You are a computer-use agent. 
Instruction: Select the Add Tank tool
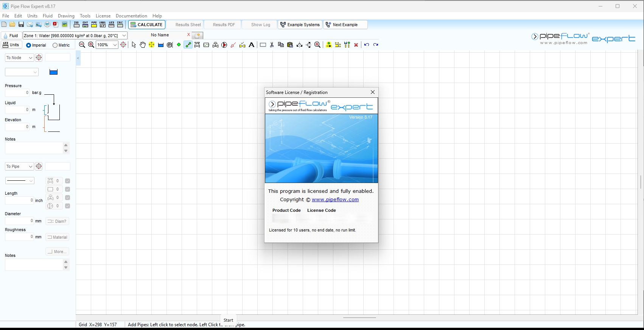click(161, 45)
